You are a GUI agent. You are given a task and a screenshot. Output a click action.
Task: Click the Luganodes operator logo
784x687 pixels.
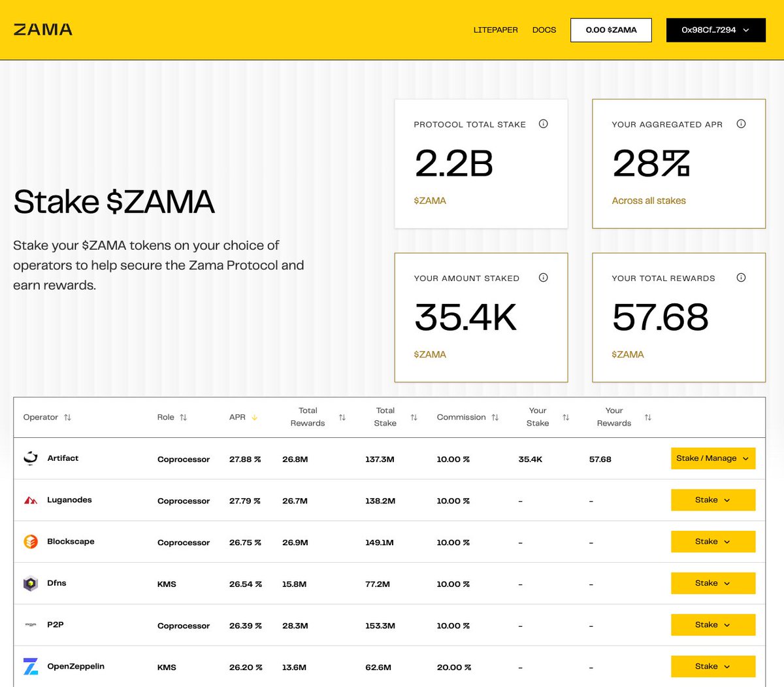(x=31, y=500)
